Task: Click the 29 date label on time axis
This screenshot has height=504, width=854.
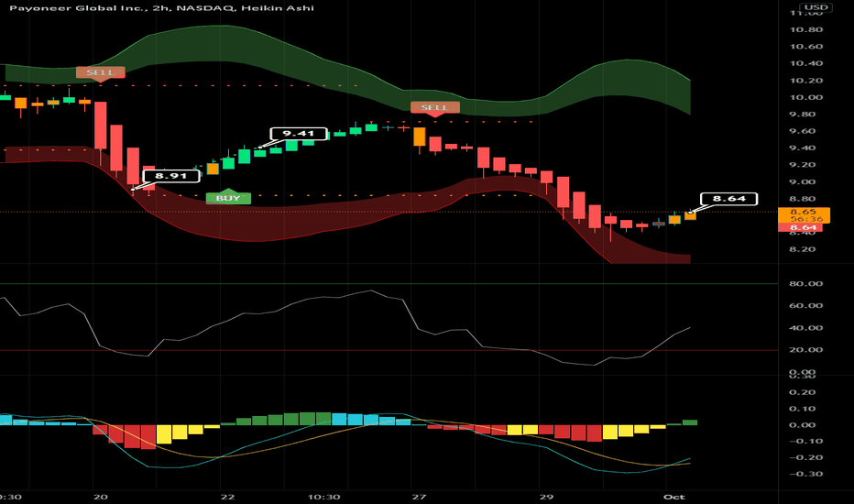Action: (x=546, y=497)
